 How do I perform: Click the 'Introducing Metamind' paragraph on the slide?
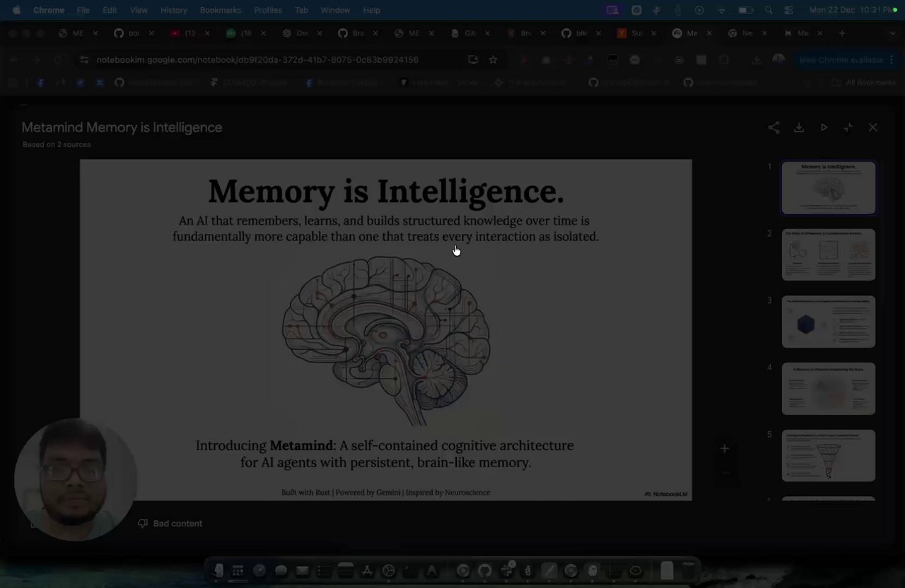(x=385, y=454)
